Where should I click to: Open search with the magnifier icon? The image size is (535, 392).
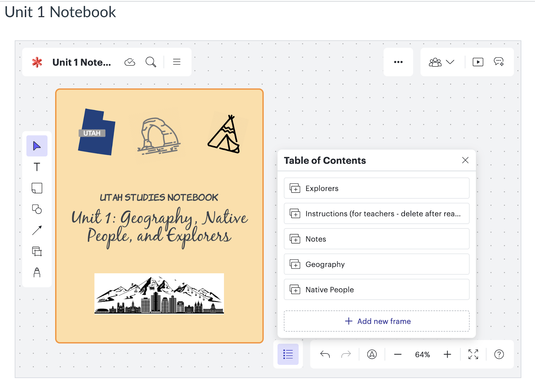[x=151, y=62]
